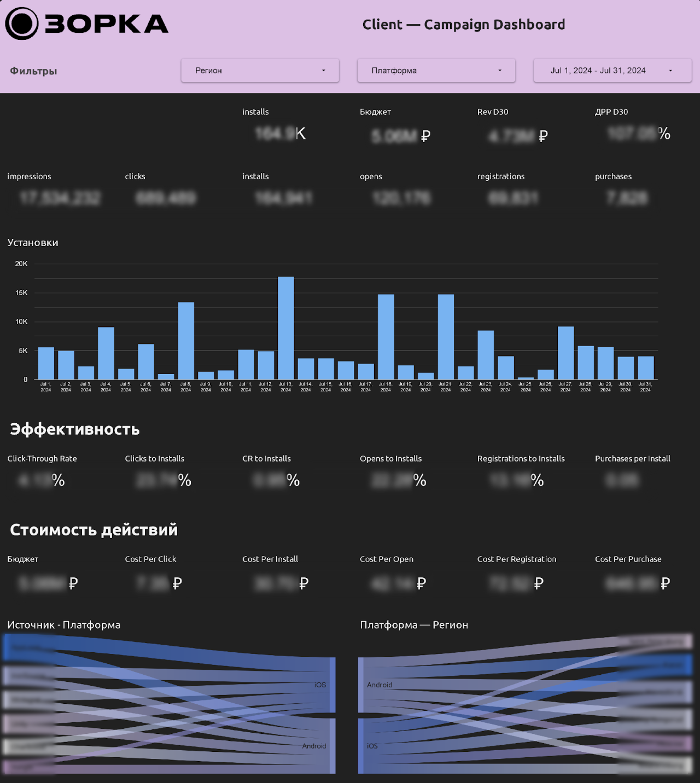Click the Jul 18 installs bar
The image size is (700, 783).
point(386,337)
